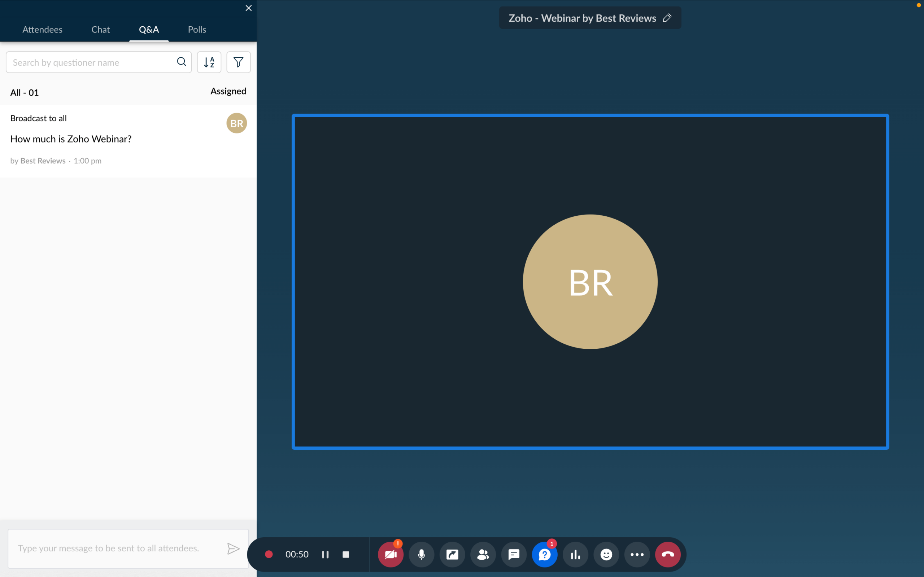Open the question filter options
The image size is (924, 577).
238,62
